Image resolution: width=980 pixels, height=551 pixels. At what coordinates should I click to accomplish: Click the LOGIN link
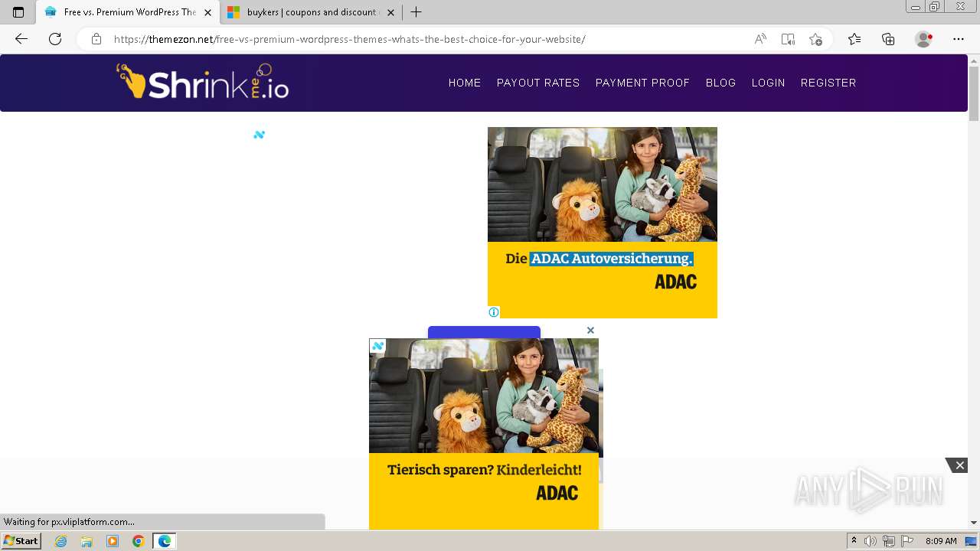[768, 83]
